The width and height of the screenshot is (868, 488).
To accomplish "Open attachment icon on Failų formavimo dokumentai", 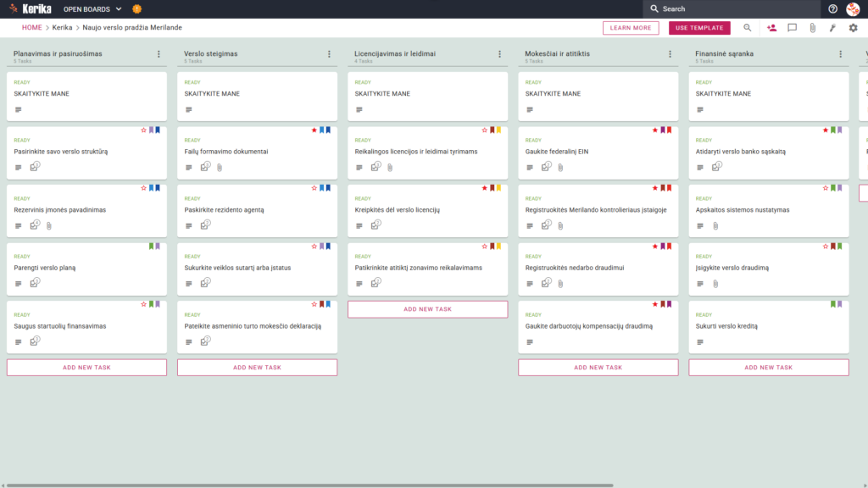I will pos(220,167).
